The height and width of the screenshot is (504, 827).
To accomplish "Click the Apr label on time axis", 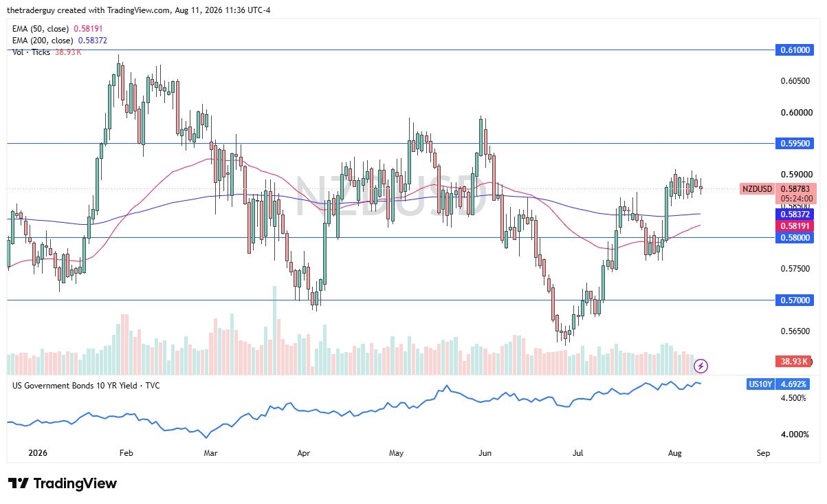I will click(x=303, y=454).
